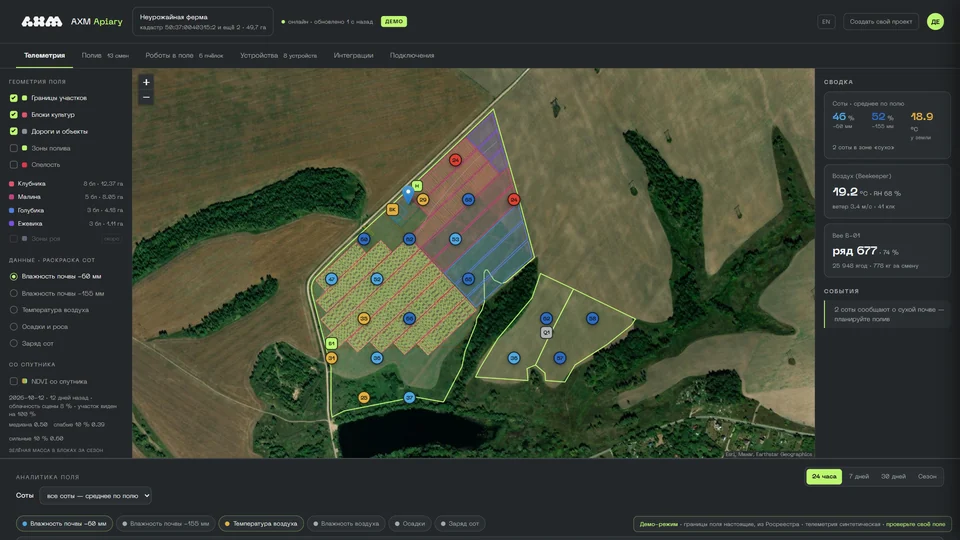960x540 pixels.
Task: Switch to Полив tab
Action: [x=105, y=56]
